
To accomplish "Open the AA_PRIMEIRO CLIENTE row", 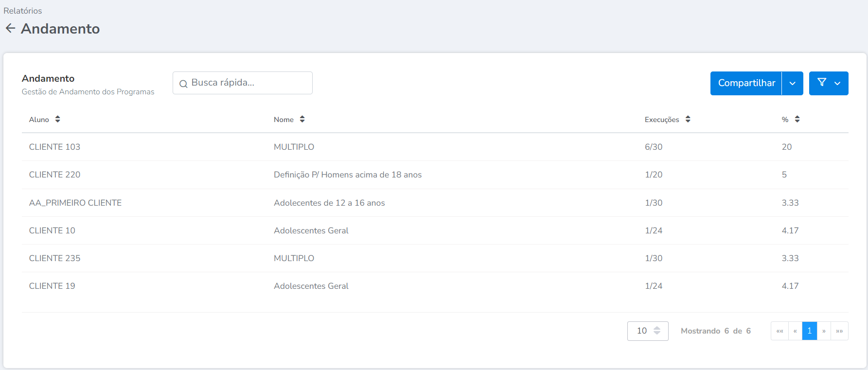I will click(75, 203).
